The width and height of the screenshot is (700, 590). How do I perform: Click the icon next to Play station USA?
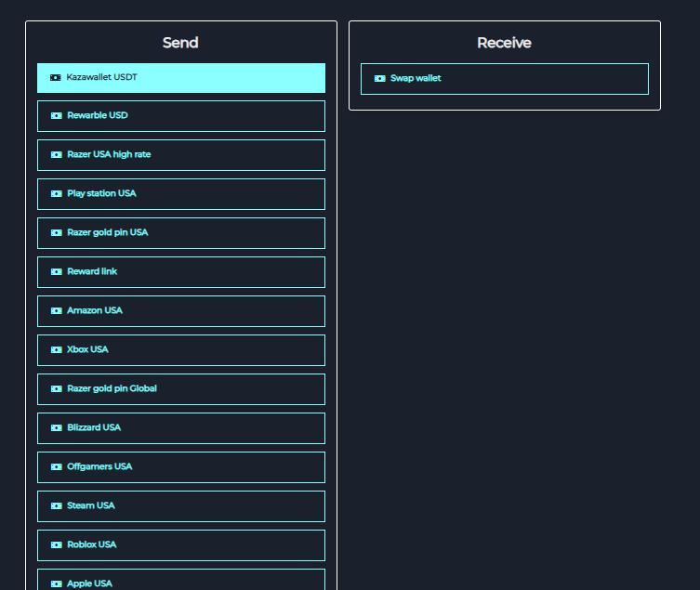pos(57,194)
